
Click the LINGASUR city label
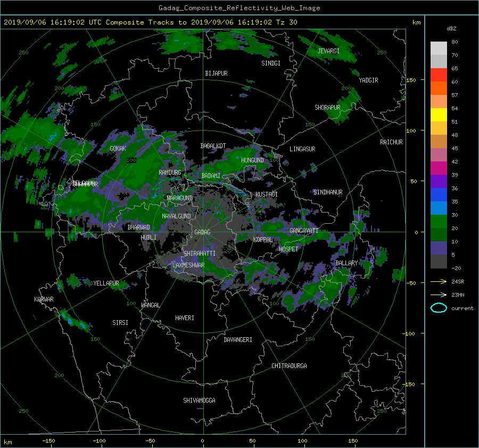coord(302,149)
